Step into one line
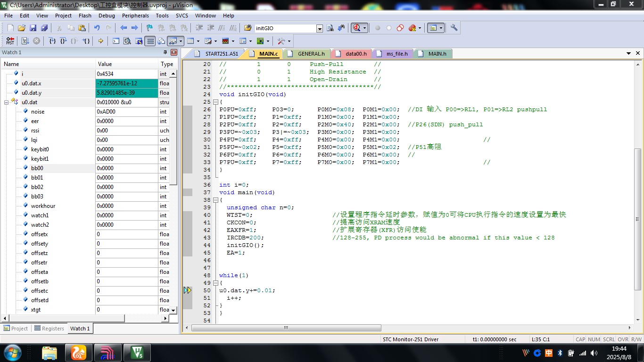 52,41
